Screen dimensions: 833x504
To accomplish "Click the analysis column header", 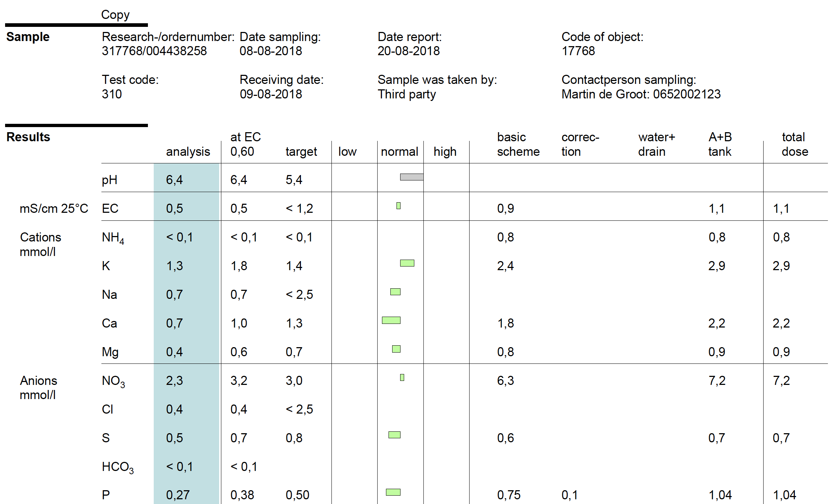I will [188, 152].
